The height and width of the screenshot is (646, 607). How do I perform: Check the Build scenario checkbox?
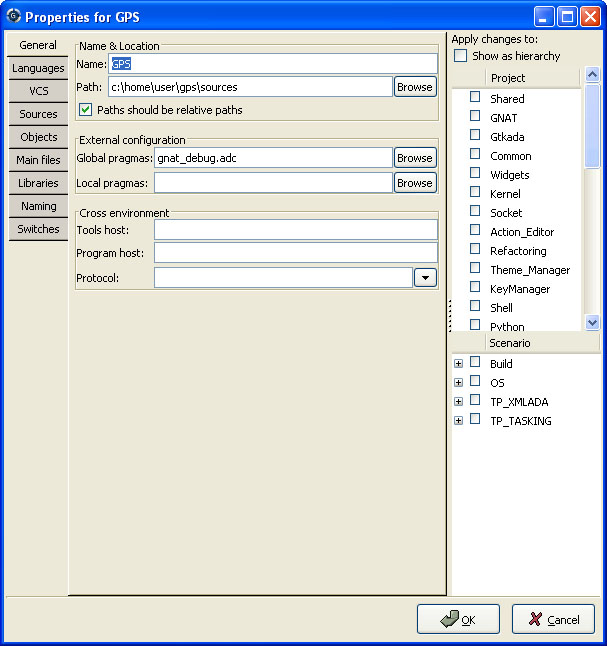click(x=475, y=362)
